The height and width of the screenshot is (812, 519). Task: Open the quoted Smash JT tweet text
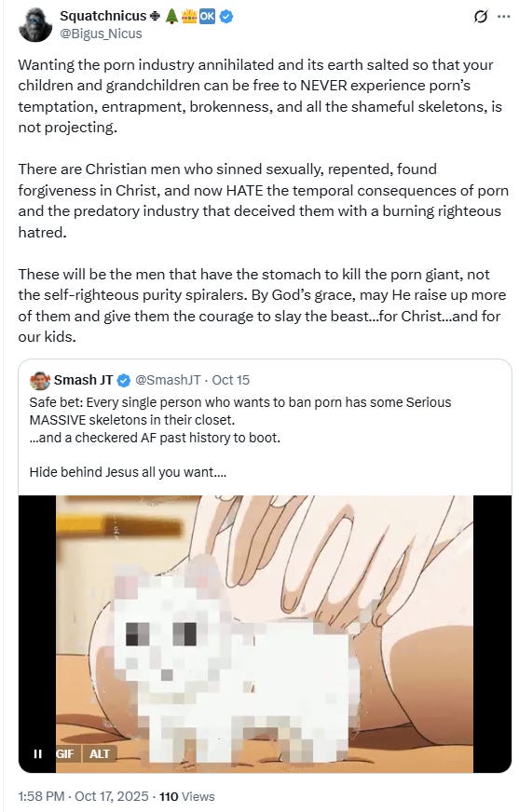tap(240, 437)
